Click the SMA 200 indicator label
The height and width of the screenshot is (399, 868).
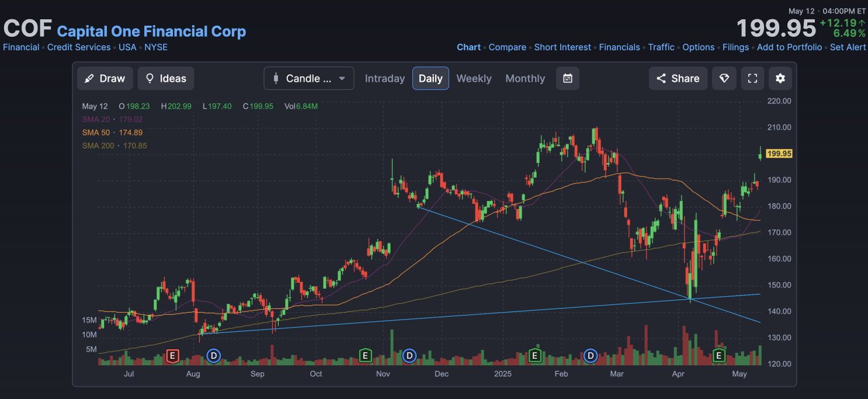click(98, 145)
